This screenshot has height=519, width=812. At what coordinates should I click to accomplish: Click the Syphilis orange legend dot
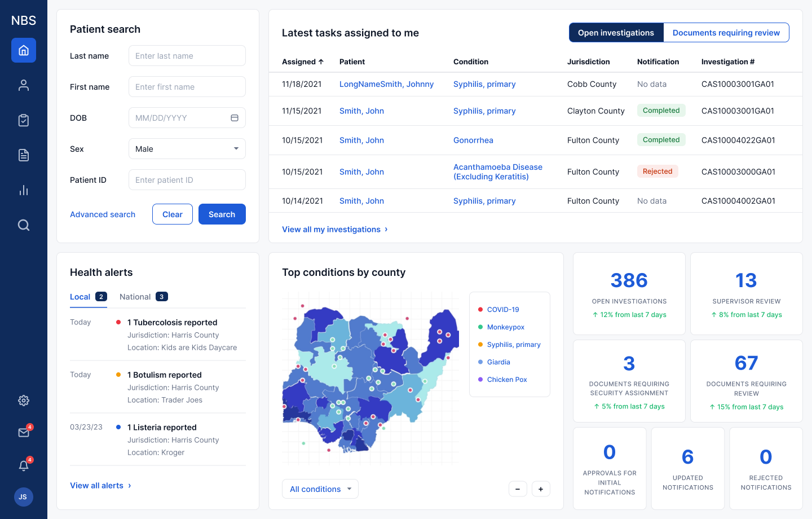480,345
